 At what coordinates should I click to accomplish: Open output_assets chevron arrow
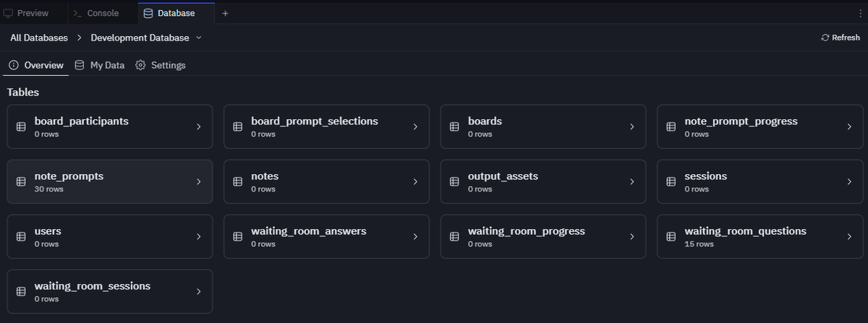pyautogui.click(x=632, y=181)
